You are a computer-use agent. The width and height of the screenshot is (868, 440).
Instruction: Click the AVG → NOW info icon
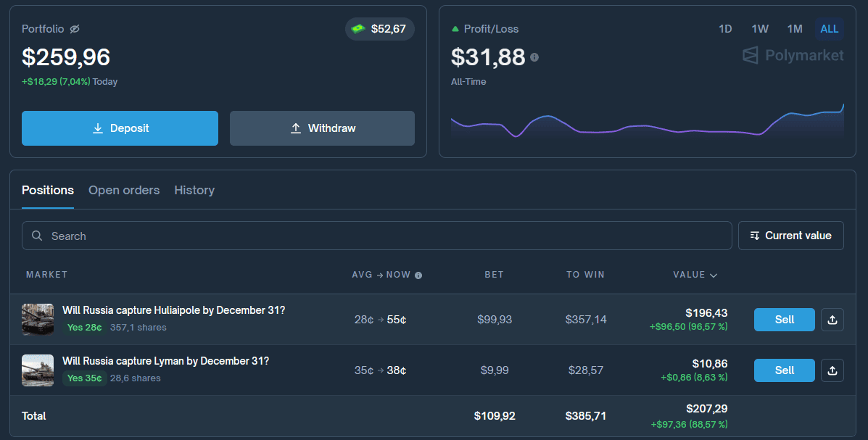coord(418,275)
